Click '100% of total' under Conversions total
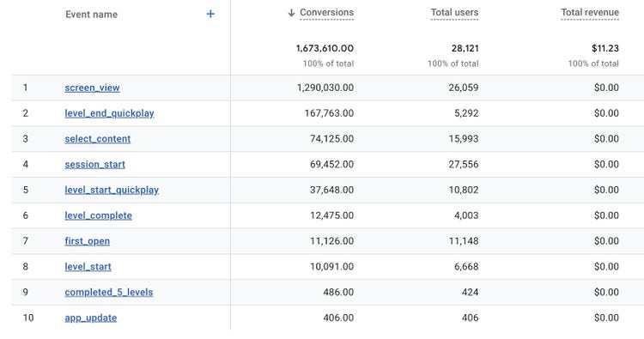The image size is (644, 339). click(x=328, y=64)
